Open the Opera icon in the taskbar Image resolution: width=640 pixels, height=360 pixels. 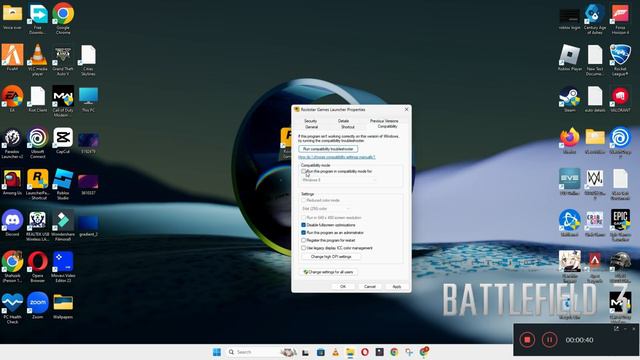click(364, 352)
